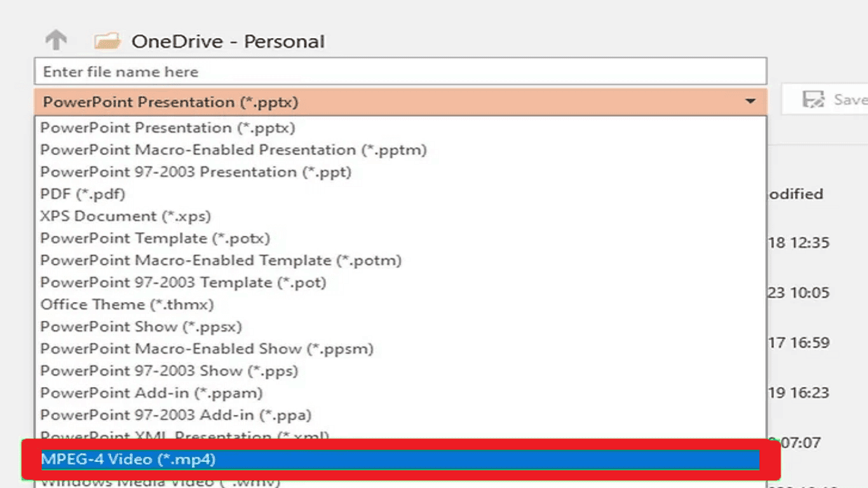Viewport: 868px width, 488px height.
Task: Click the date entry ending 07:07
Action: (794, 442)
